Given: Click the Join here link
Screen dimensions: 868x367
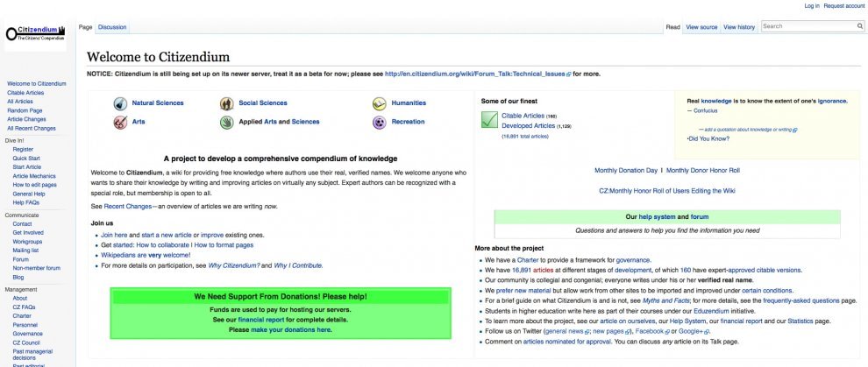Looking at the screenshot, I should (x=114, y=236).
